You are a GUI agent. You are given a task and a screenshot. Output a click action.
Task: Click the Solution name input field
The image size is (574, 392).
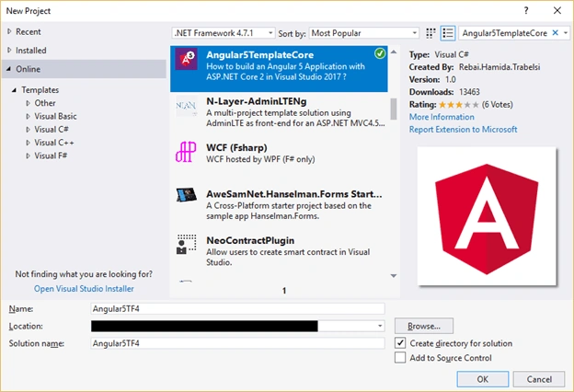[x=237, y=343]
